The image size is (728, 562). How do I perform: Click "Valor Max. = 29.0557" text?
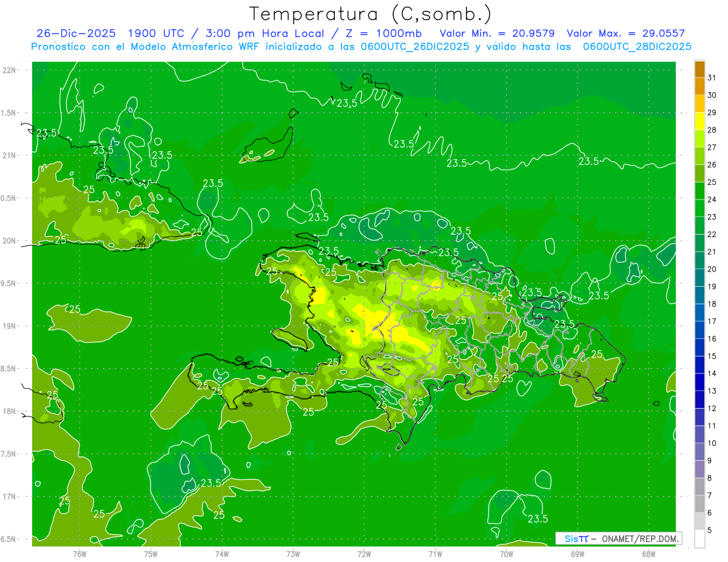click(625, 33)
